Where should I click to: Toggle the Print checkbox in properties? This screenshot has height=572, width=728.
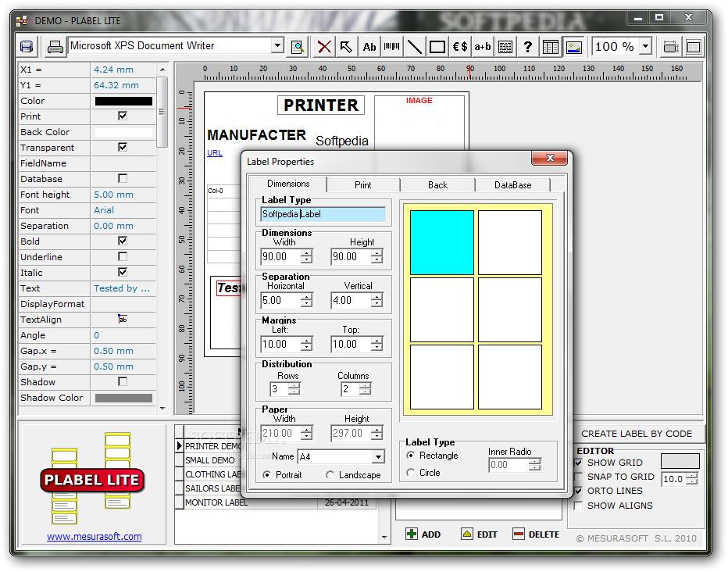pyautogui.click(x=123, y=116)
